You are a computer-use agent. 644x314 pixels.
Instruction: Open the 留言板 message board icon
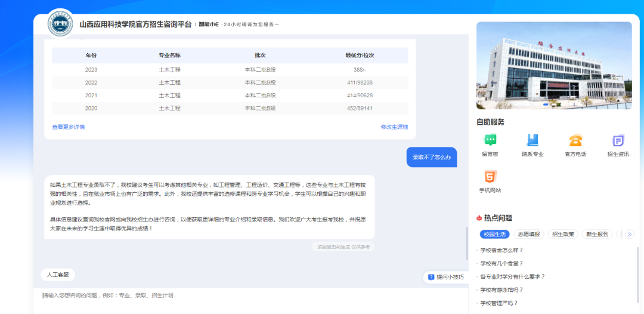pos(490,141)
